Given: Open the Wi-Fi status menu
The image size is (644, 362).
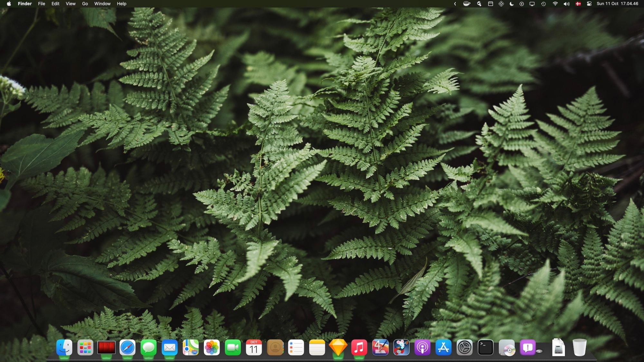Looking at the screenshot, I should click(x=555, y=4).
